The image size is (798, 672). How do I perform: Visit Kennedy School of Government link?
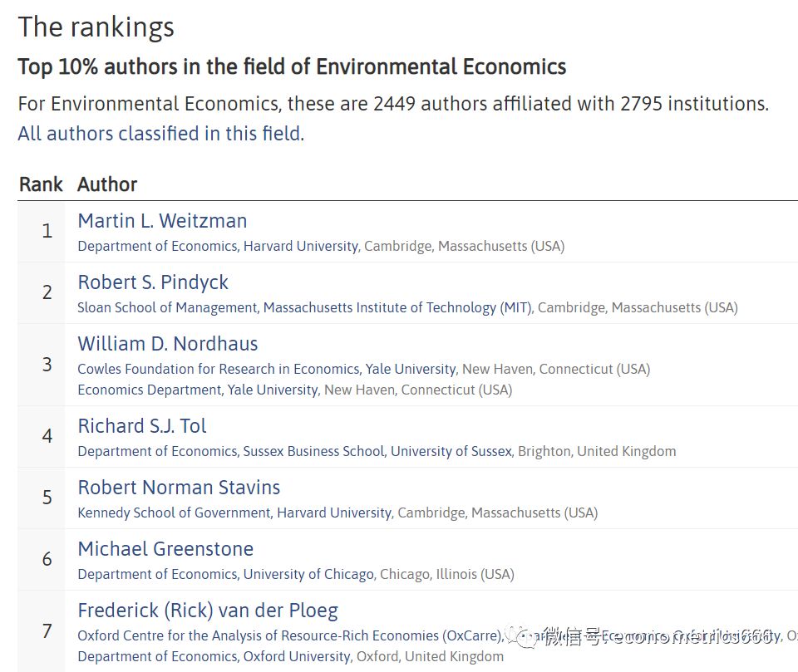click(235, 513)
